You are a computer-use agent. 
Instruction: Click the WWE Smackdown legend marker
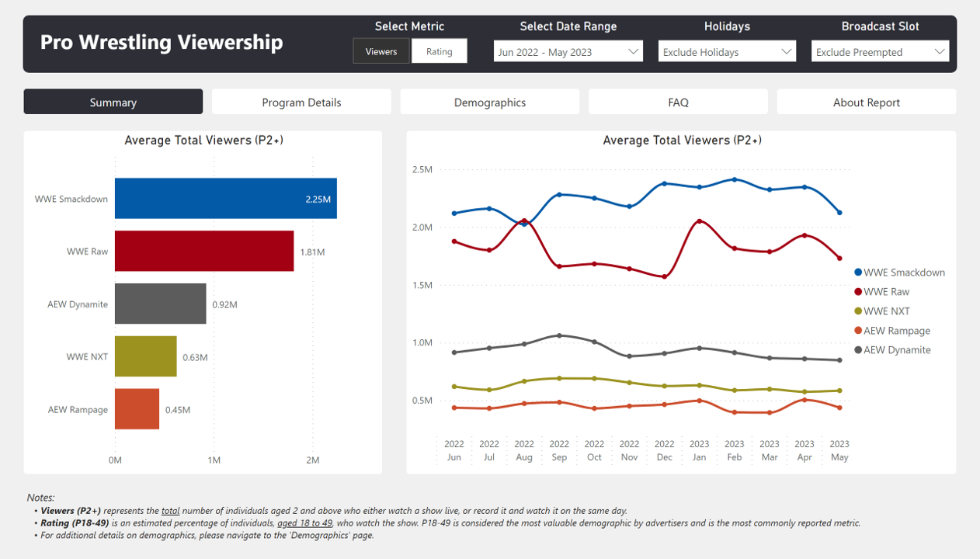pyautogui.click(x=858, y=273)
